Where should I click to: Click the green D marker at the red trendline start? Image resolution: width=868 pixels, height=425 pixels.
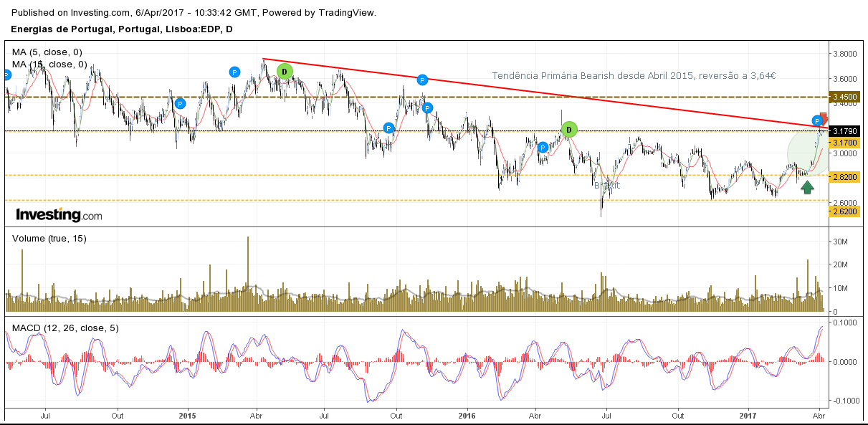pyautogui.click(x=285, y=71)
